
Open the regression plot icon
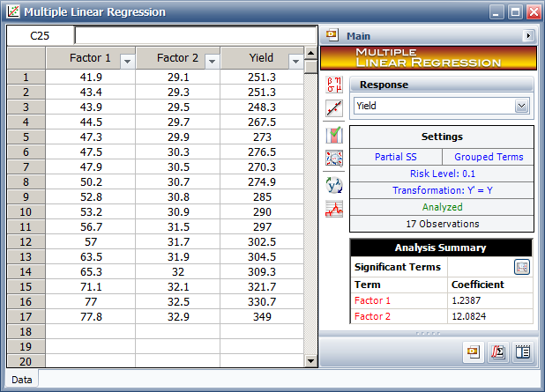click(334, 108)
